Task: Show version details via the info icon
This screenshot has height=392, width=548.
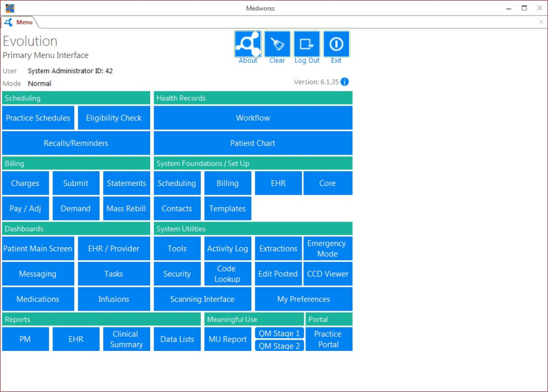Action: pos(345,82)
